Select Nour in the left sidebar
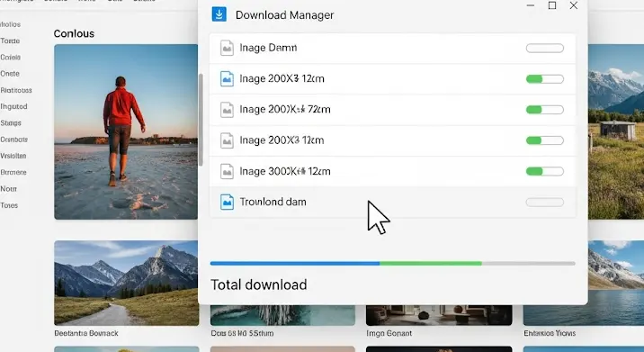 click(x=9, y=189)
